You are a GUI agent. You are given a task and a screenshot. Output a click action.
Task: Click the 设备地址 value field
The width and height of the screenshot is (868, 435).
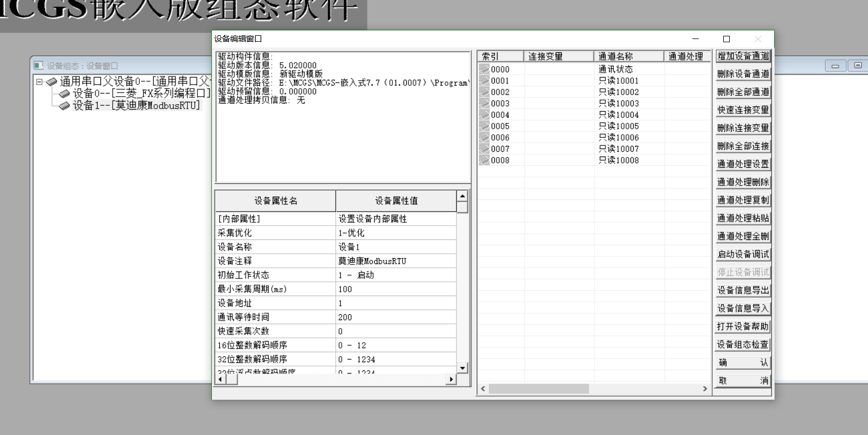396,303
